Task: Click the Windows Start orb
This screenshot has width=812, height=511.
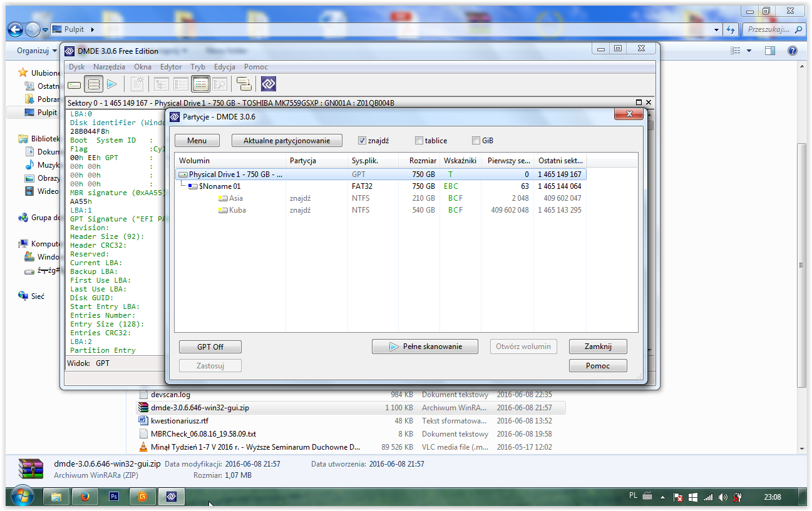Action: point(22,497)
